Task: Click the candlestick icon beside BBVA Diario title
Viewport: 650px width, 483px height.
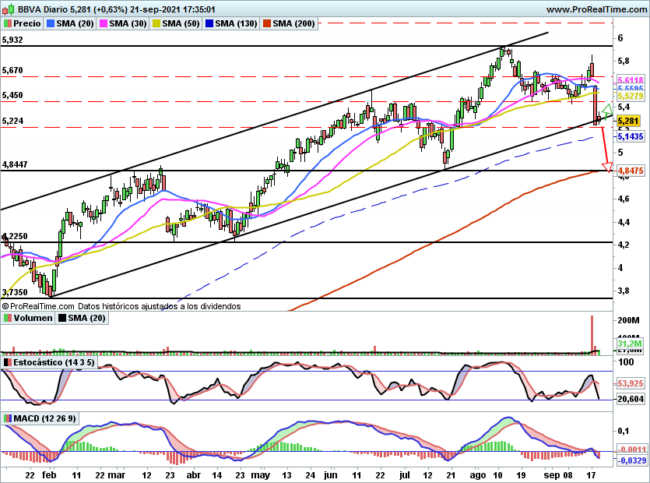Action: (x=8, y=9)
